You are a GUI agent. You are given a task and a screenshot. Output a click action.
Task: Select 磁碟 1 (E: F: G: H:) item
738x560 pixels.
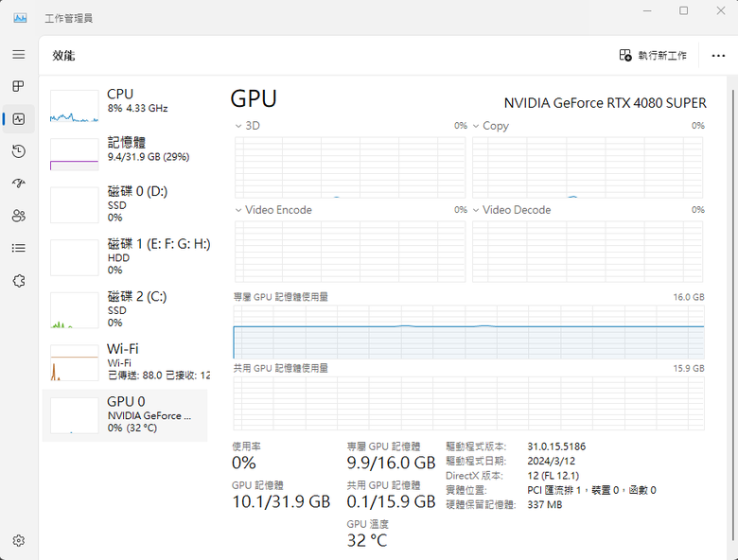click(x=125, y=257)
